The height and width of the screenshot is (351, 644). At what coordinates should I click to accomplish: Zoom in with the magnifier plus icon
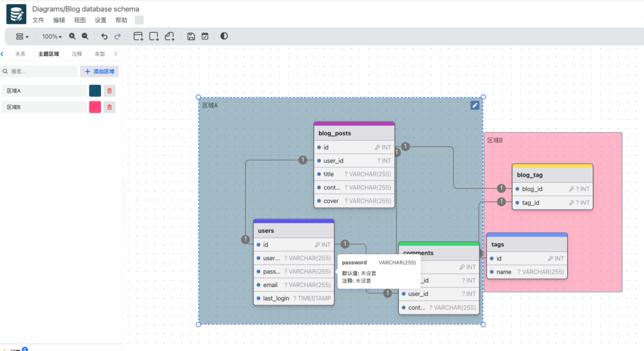72,36
